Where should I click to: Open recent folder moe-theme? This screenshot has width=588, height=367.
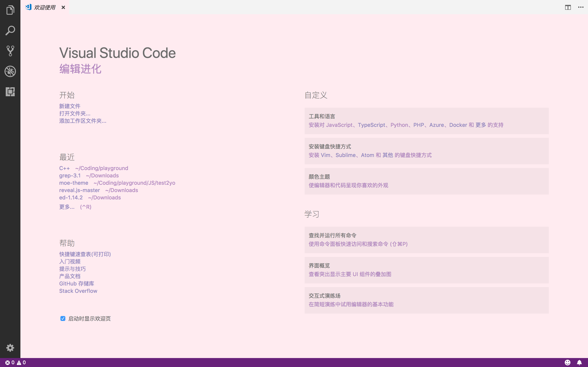coord(74,183)
